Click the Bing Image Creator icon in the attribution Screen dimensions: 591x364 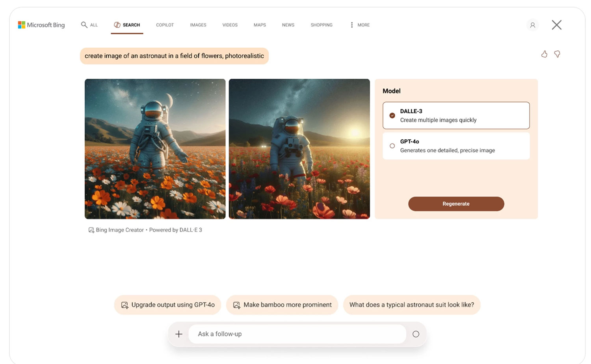[x=91, y=230]
